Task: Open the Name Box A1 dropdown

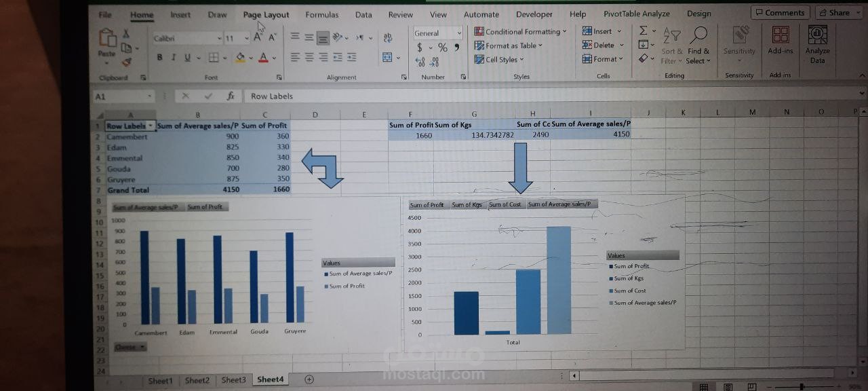Action: click(x=151, y=96)
